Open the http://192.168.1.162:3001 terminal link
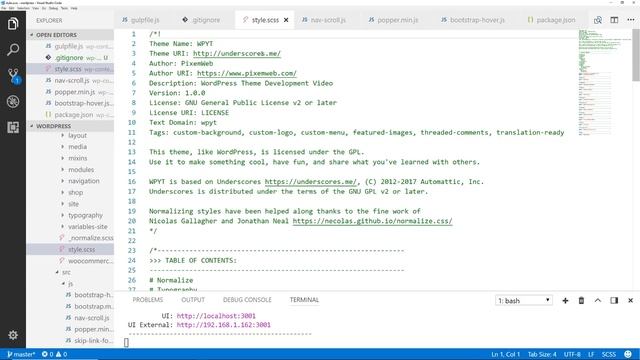Viewport: 640px width, 360px height. [224, 325]
